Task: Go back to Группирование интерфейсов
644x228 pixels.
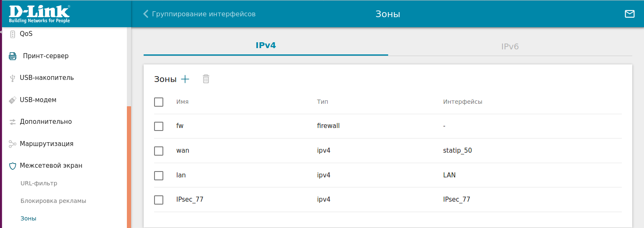Action: tap(199, 14)
